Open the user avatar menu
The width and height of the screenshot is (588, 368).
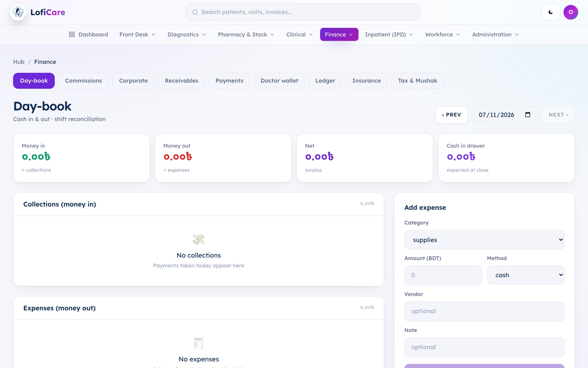pos(571,12)
